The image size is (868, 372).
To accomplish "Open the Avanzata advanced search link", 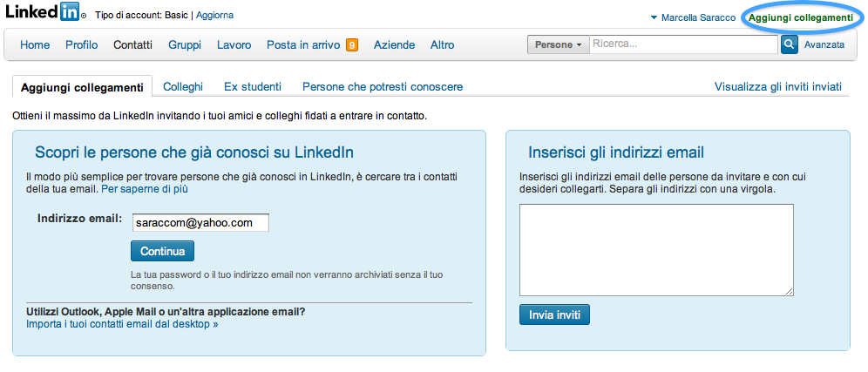I will click(x=824, y=44).
